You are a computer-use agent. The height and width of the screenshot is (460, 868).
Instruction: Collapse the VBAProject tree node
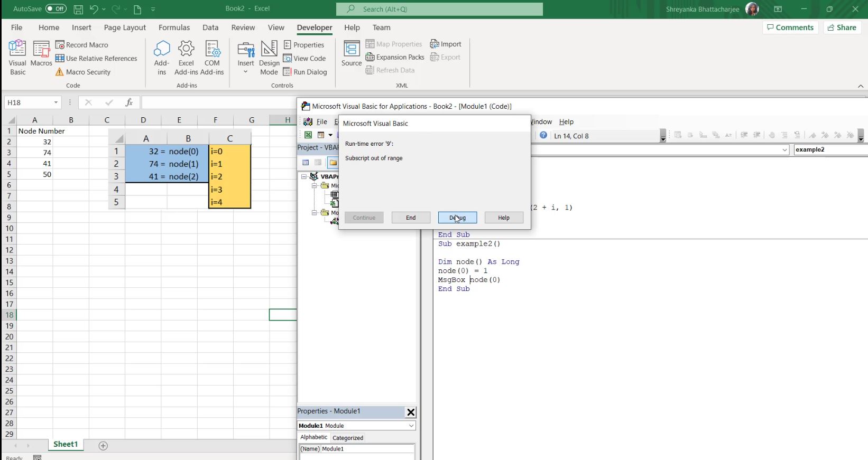(304, 176)
